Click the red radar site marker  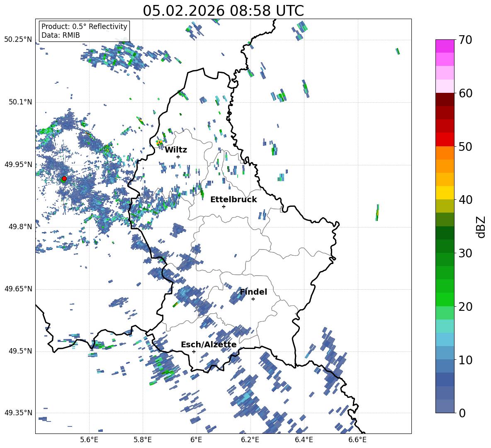[x=64, y=178]
